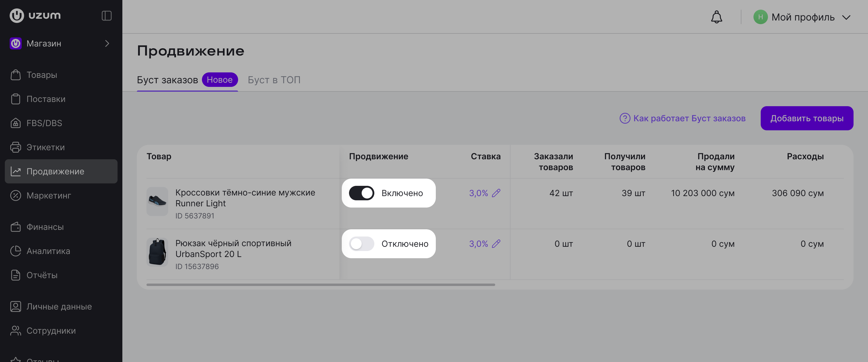Image resolution: width=868 pixels, height=362 pixels.
Task: Click Добавить товары button
Action: [807, 119]
